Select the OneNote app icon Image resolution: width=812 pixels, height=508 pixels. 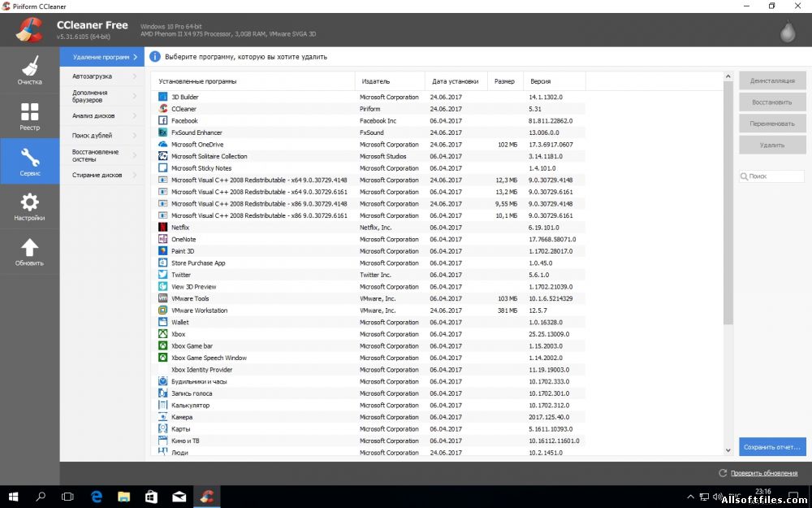pyautogui.click(x=162, y=239)
